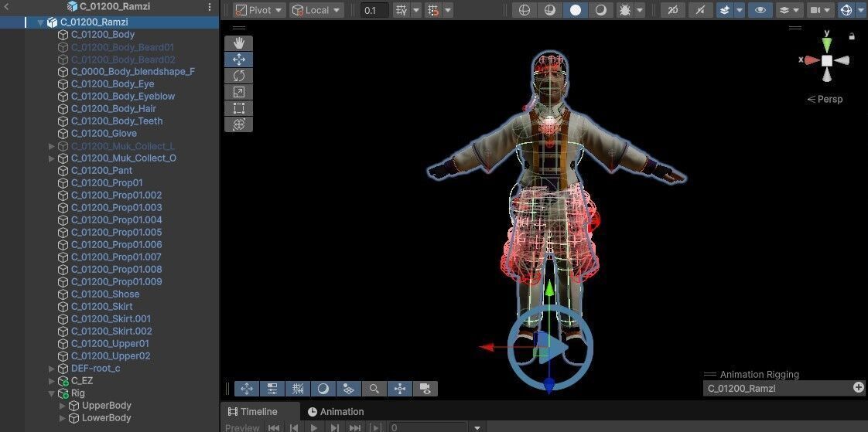Select the combined Transform tool

pos(238,124)
